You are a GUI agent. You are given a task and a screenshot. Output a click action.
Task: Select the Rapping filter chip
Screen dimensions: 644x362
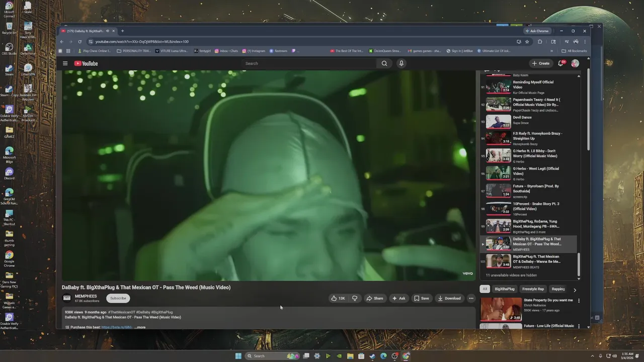point(558,289)
